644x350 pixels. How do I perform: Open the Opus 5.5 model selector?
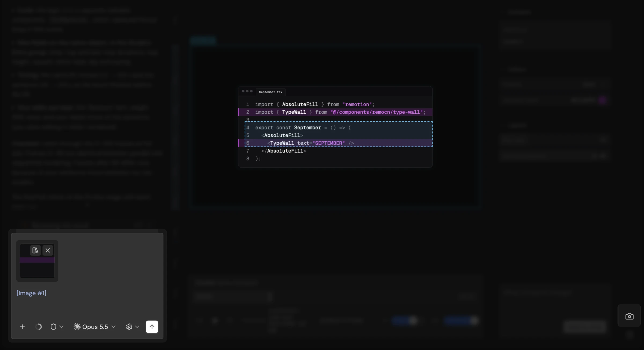[94, 327]
